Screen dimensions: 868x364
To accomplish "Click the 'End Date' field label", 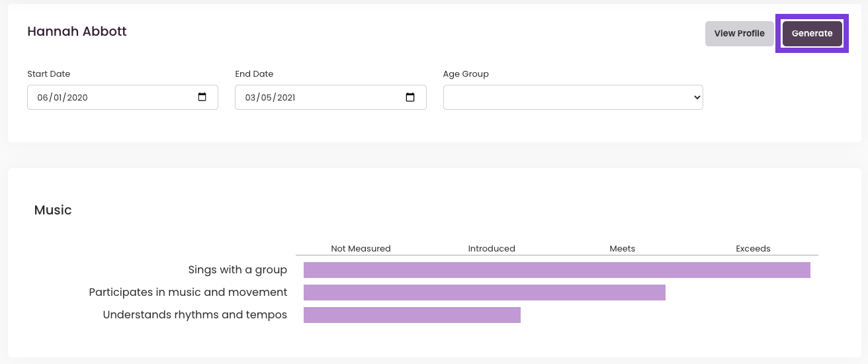I will tap(254, 74).
